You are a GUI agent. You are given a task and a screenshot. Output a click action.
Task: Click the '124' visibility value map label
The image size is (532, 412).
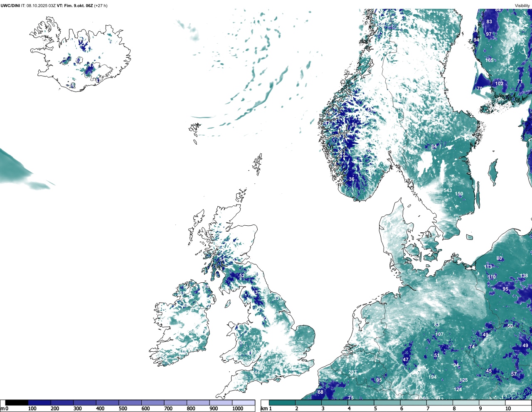[458, 390]
